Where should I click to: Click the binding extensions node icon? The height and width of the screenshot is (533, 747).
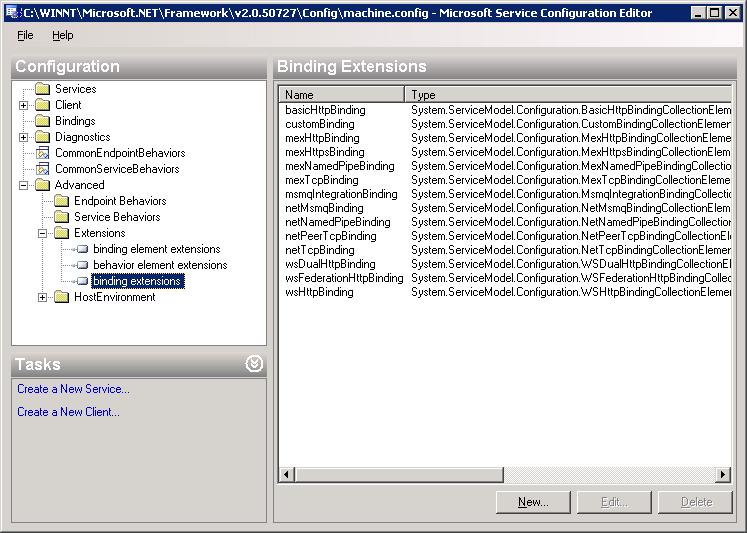click(82, 281)
